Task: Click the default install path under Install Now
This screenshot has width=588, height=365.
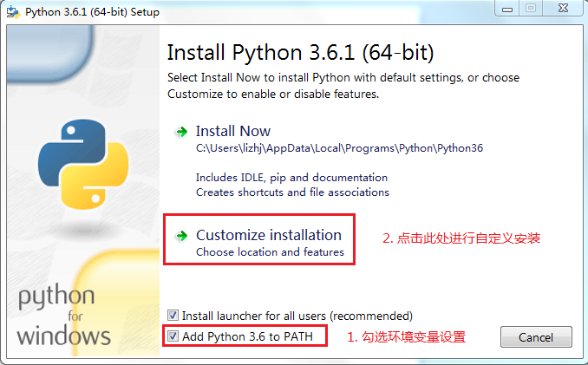Action: tap(339, 148)
